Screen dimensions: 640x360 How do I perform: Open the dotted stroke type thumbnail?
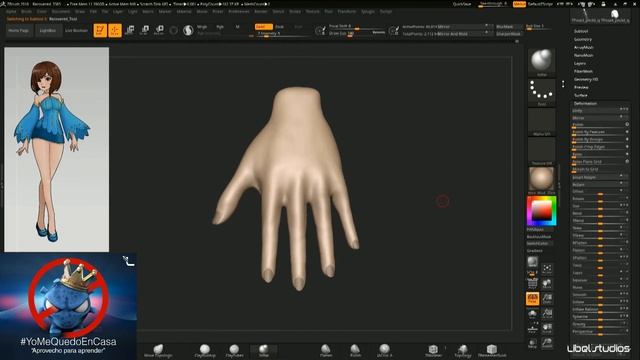point(542,91)
